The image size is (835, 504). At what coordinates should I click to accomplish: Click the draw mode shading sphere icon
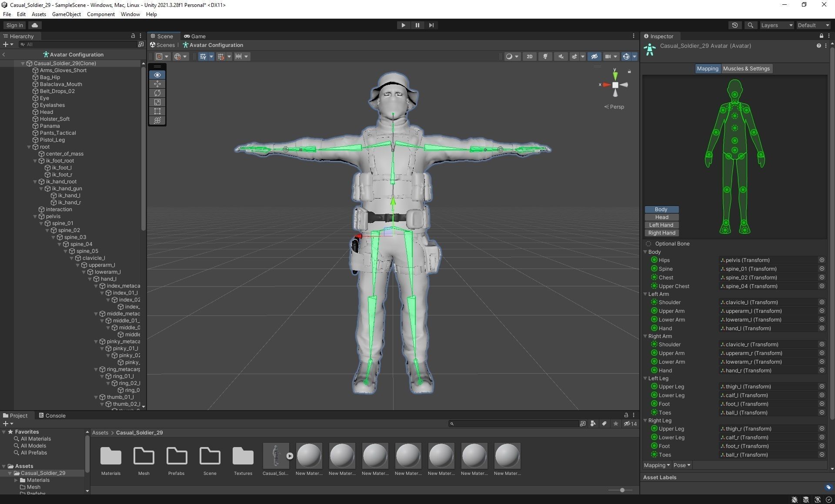[509, 56]
